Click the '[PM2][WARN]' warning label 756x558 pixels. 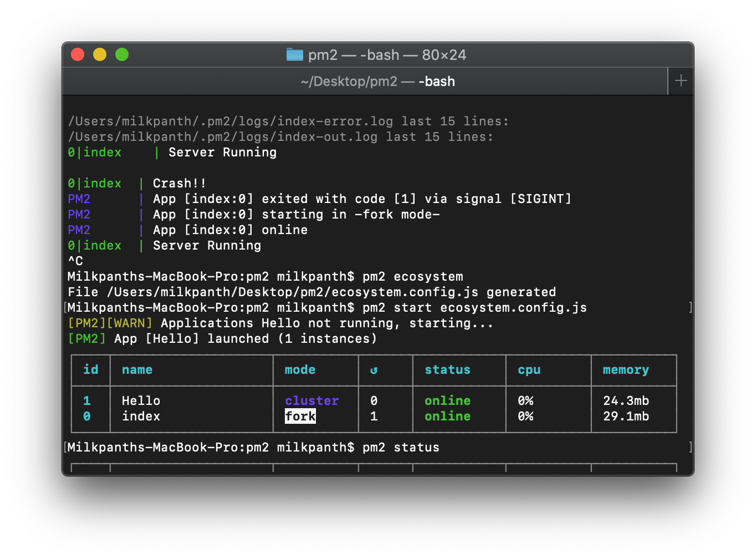[110, 323]
